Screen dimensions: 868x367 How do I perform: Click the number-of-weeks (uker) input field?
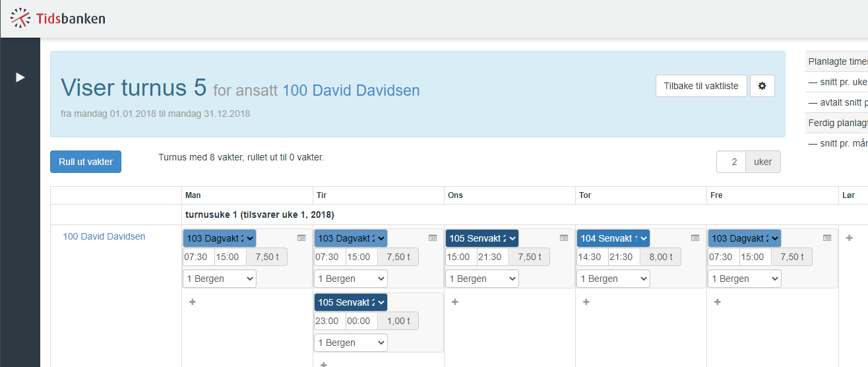731,162
